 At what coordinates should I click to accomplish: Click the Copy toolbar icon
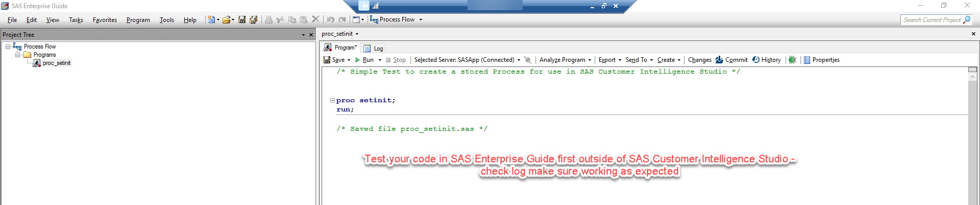coord(292,19)
